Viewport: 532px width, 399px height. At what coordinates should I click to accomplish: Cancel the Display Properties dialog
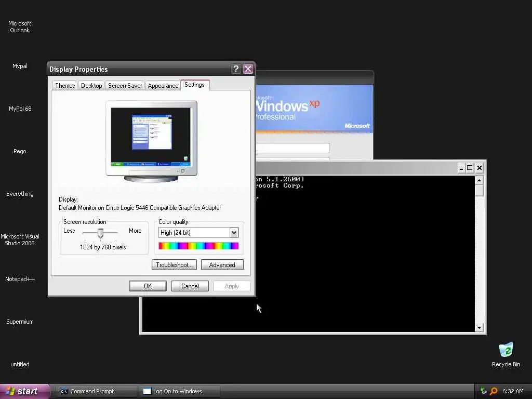pyautogui.click(x=190, y=286)
